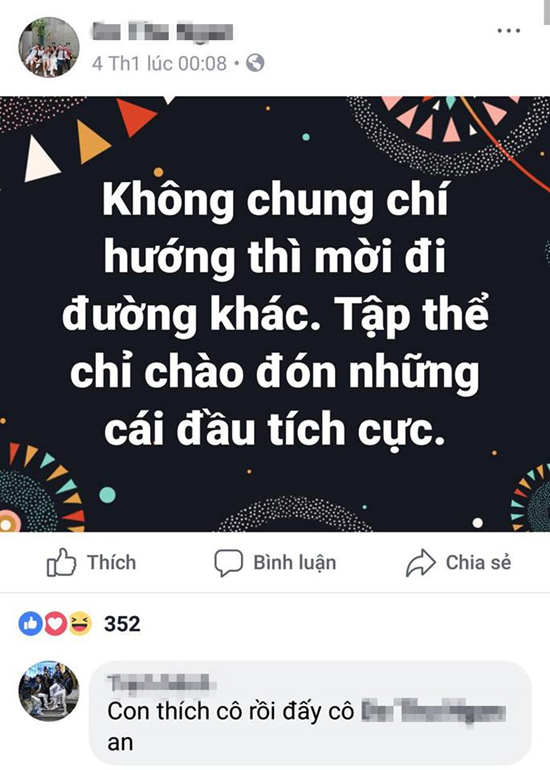The height and width of the screenshot is (770, 550).
Task: Open the three-dot post options menu
Action: (x=509, y=31)
